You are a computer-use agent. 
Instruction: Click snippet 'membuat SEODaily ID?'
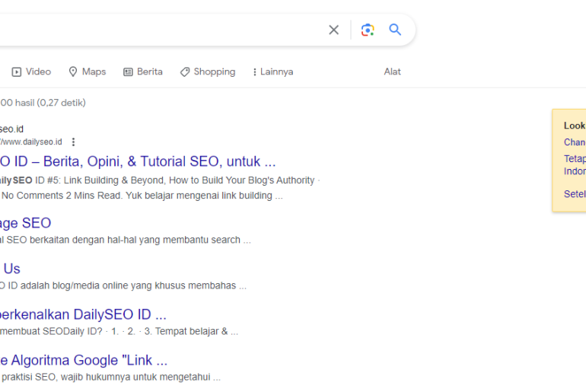pos(51,331)
